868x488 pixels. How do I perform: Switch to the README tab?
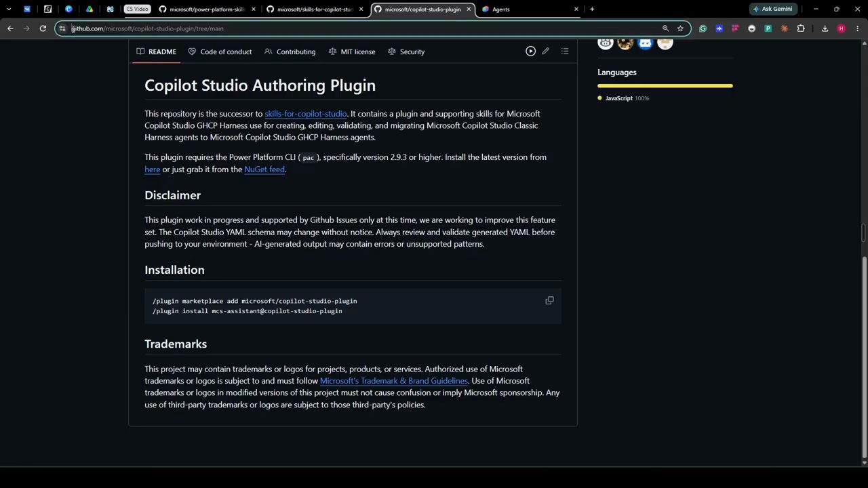click(156, 52)
